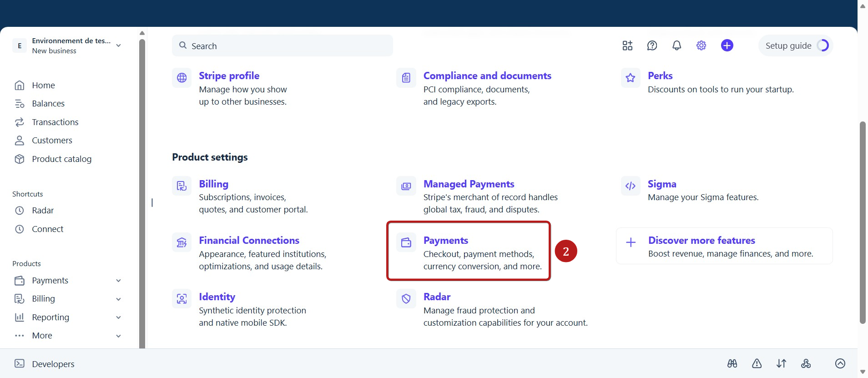Click the main page vertical scrollbar

point(863,223)
